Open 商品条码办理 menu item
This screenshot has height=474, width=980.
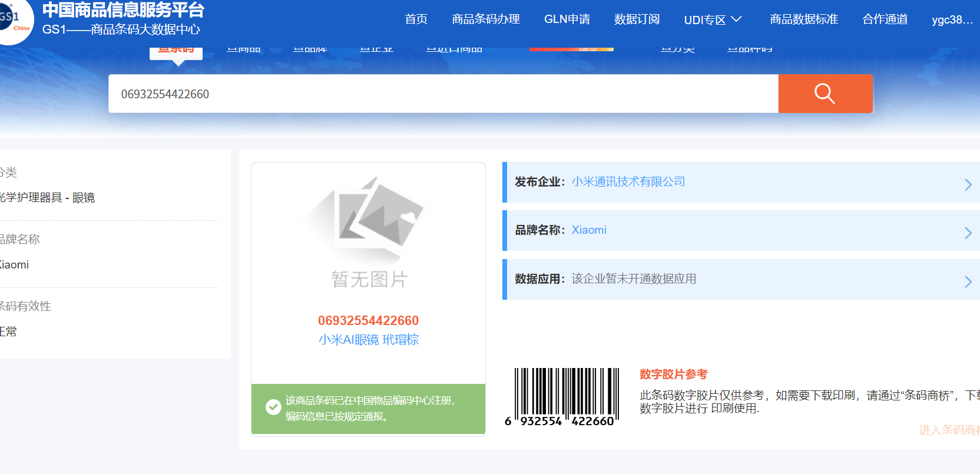point(486,19)
